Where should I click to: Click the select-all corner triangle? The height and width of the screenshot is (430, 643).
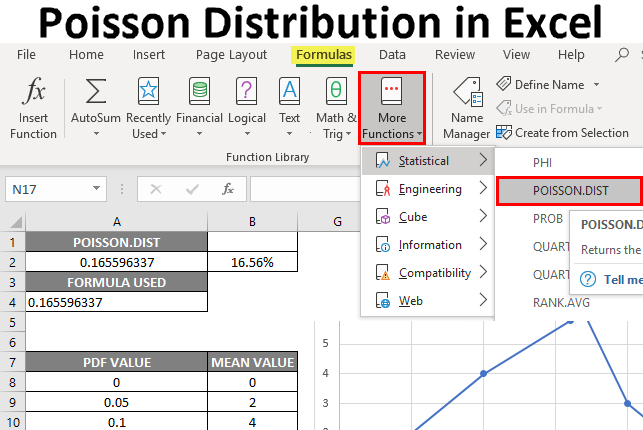tap(16, 223)
